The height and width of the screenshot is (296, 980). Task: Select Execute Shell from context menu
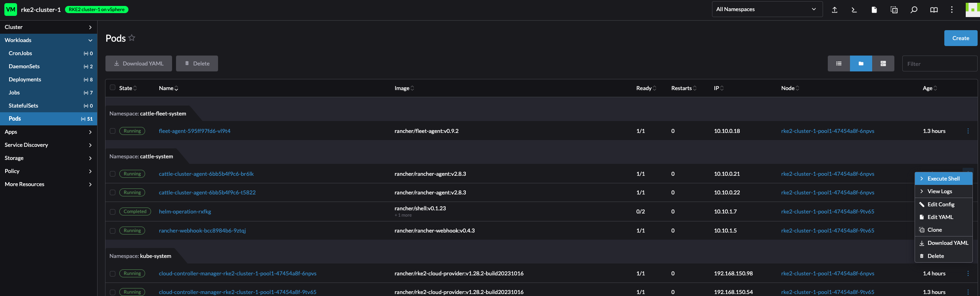point(944,179)
